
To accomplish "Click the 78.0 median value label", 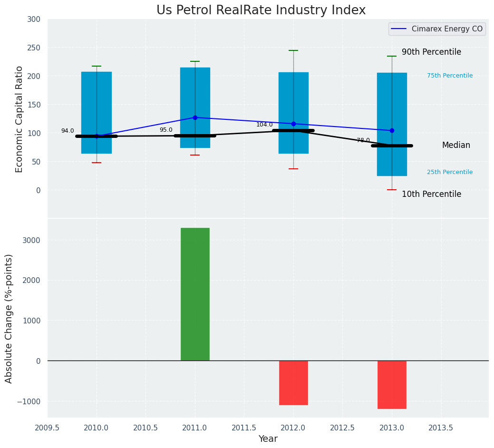I will click(x=363, y=140).
